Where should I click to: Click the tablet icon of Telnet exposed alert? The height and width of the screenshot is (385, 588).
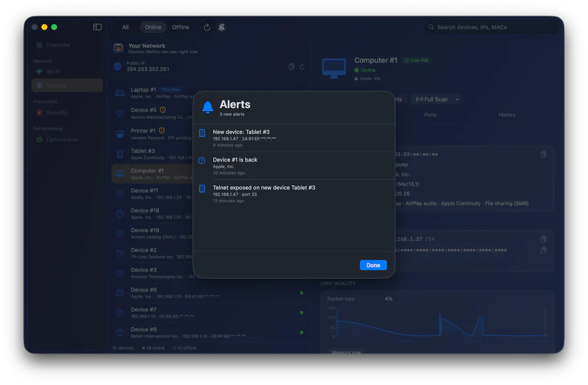pyautogui.click(x=202, y=189)
